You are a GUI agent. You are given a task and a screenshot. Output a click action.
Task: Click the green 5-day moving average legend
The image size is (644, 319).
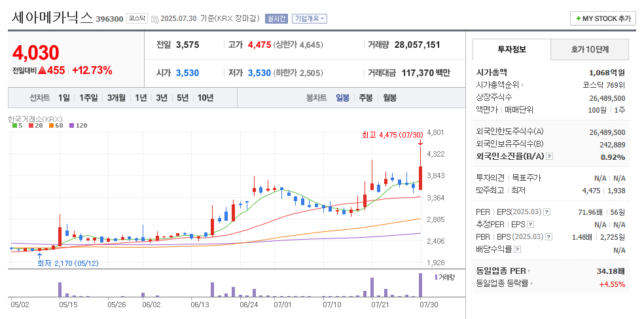[x=17, y=125]
